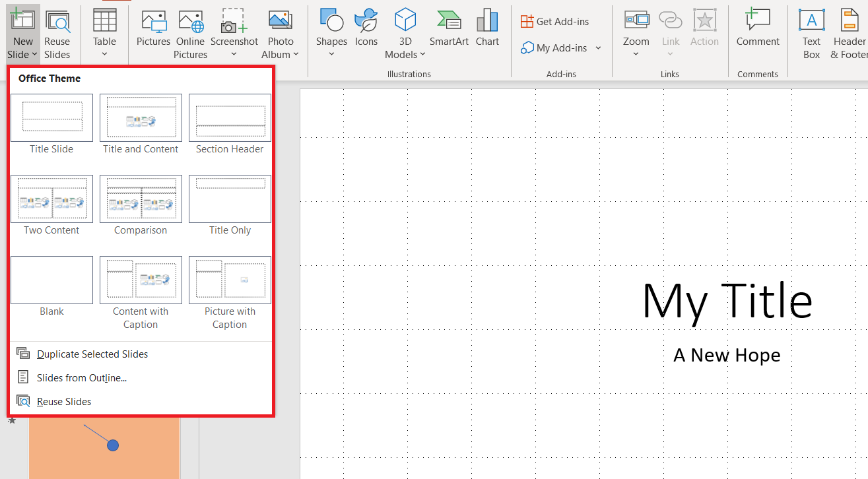868x479 pixels.
Task: Insert a Text Box
Action: (811, 33)
